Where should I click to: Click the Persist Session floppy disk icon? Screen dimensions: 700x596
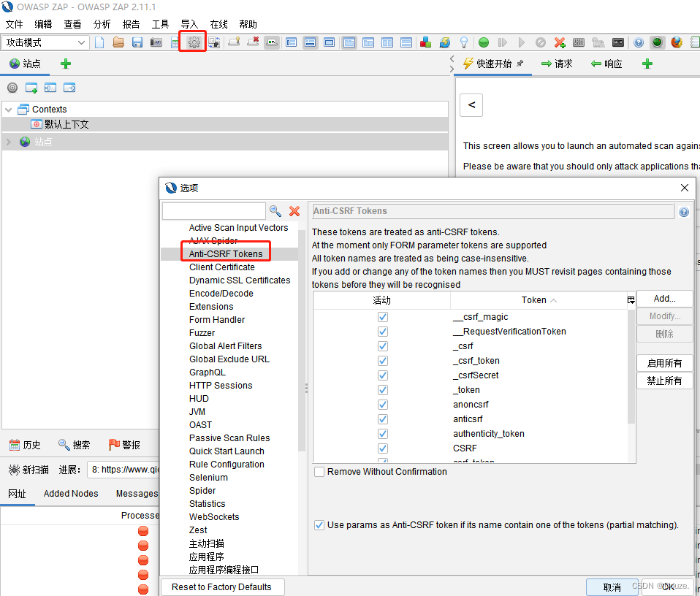(137, 42)
